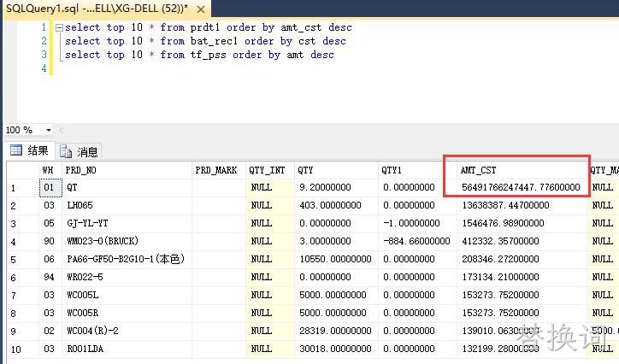Click the PRD_NO column header
Screen dimensions: 619x364
click(127, 170)
